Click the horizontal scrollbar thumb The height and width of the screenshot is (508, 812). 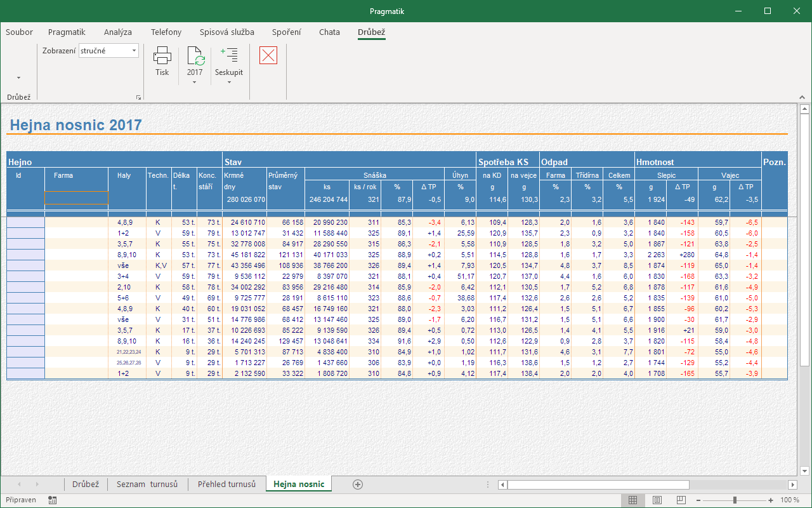click(x=598, y=485)
